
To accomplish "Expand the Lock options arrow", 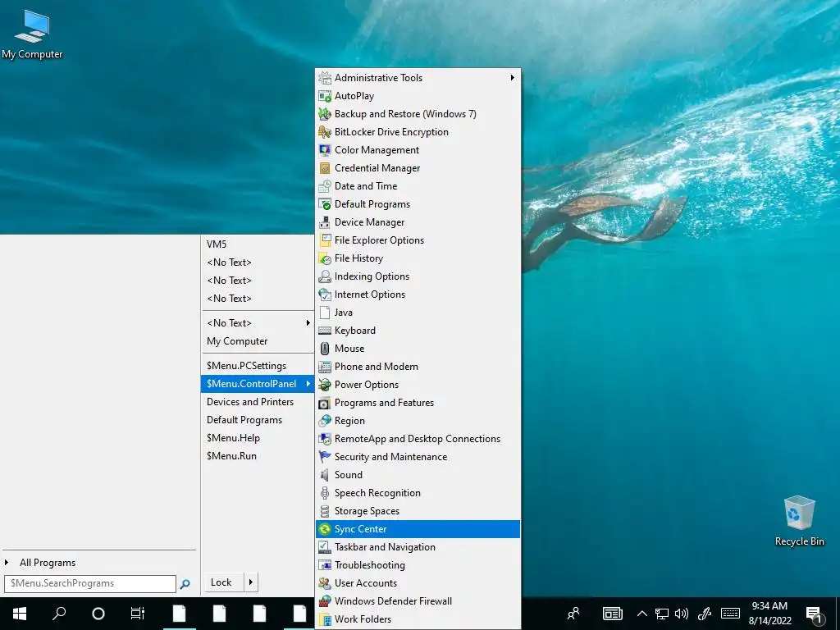I will [x=251, y=582].
